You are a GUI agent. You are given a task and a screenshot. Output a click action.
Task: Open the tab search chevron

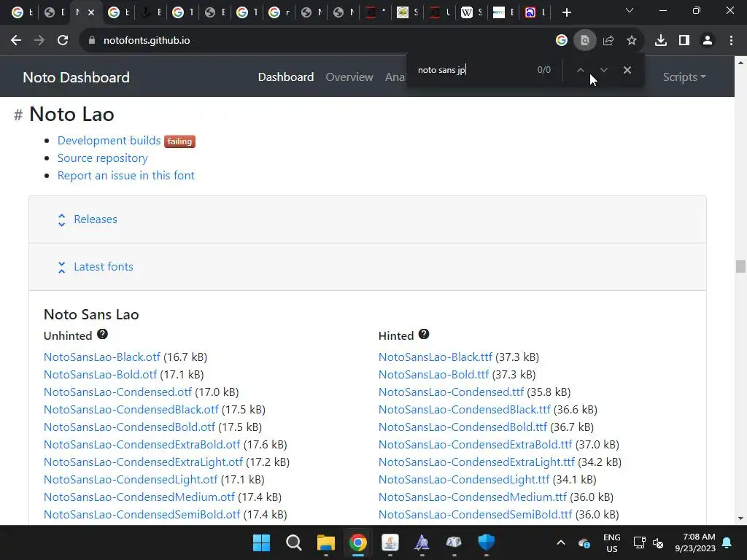pyautogui.click(x=630, y=10)
